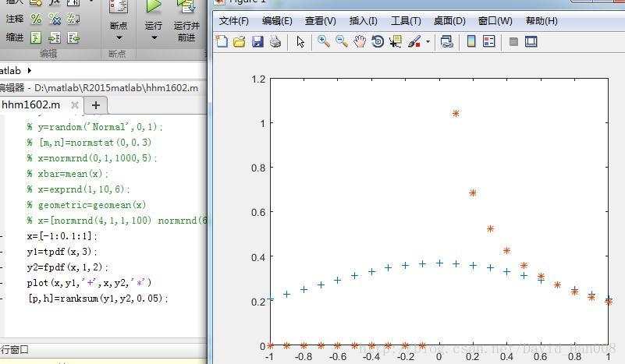Click the increase indent icon
This screenshot has width=625, height=364.
[55, 38]
